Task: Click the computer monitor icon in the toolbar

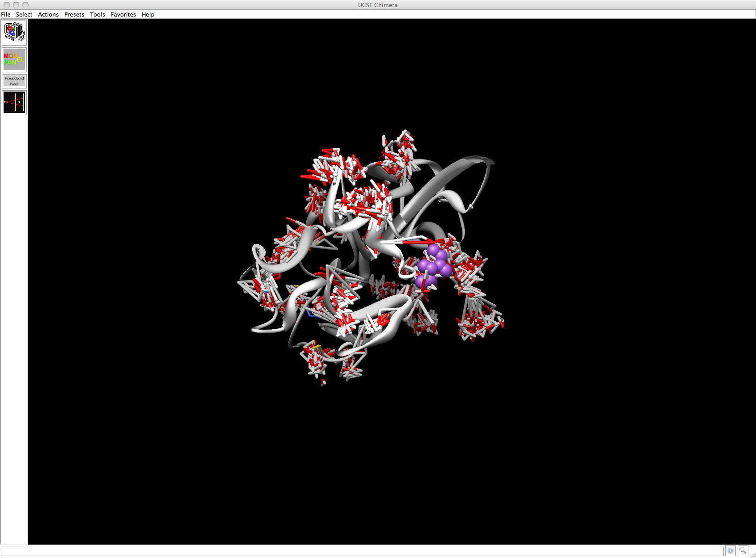Action: click(x=14, y=33)
